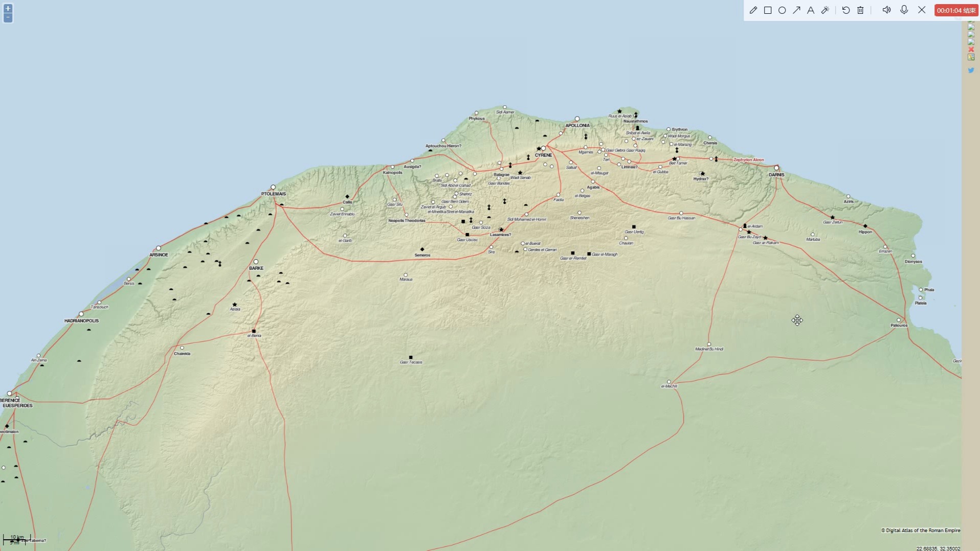This screenshot has height=551, width=980.
Task: Select the el-Benia place label
Action: click(254, 336)
